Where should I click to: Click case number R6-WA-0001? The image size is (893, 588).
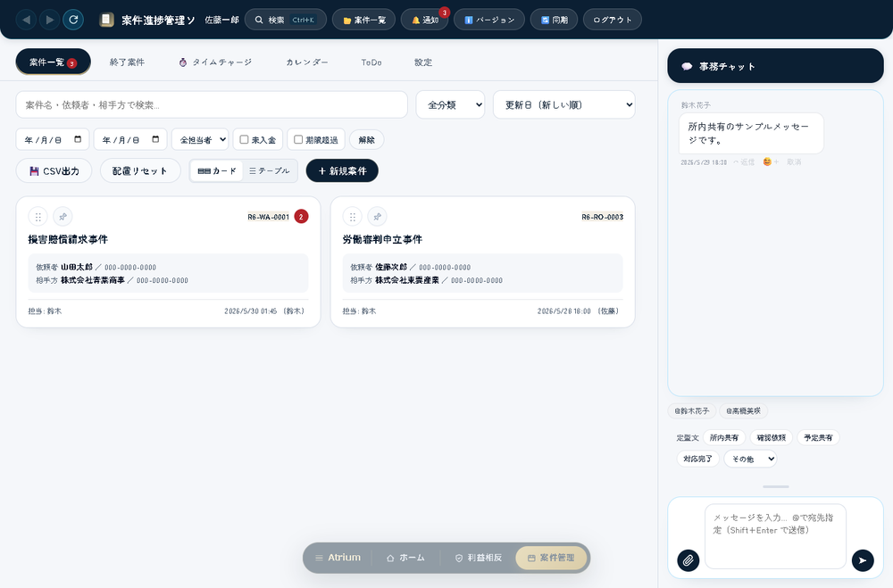(x=268, y=217)
